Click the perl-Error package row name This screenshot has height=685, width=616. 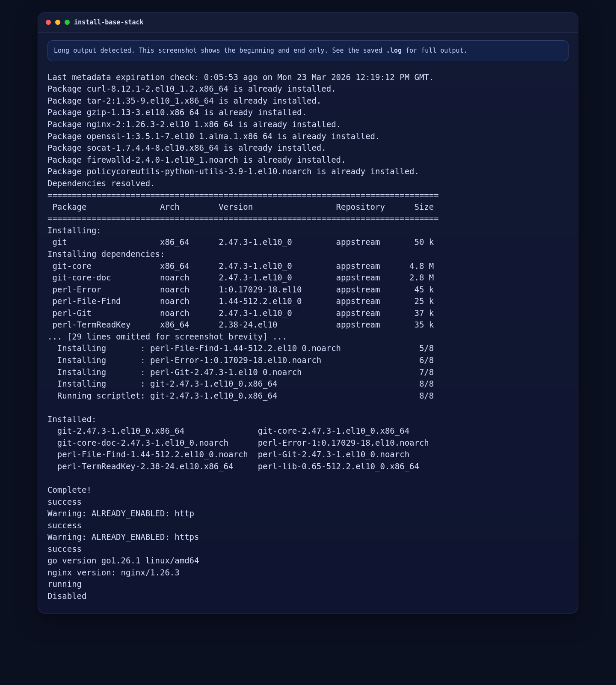click(x=77, y=290)
